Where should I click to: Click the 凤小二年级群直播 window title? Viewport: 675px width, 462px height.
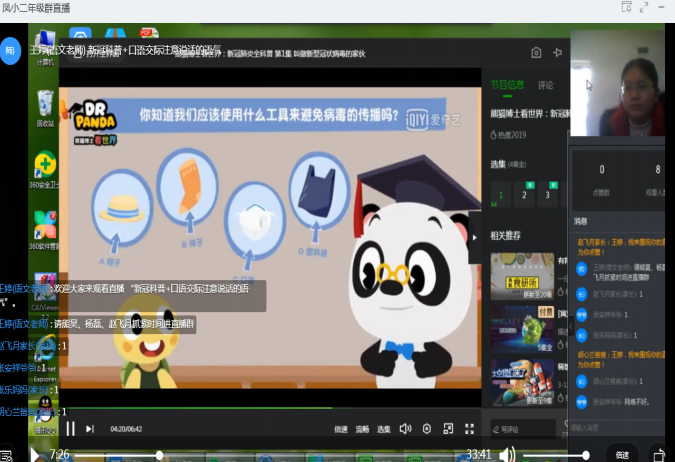[36, 8]
